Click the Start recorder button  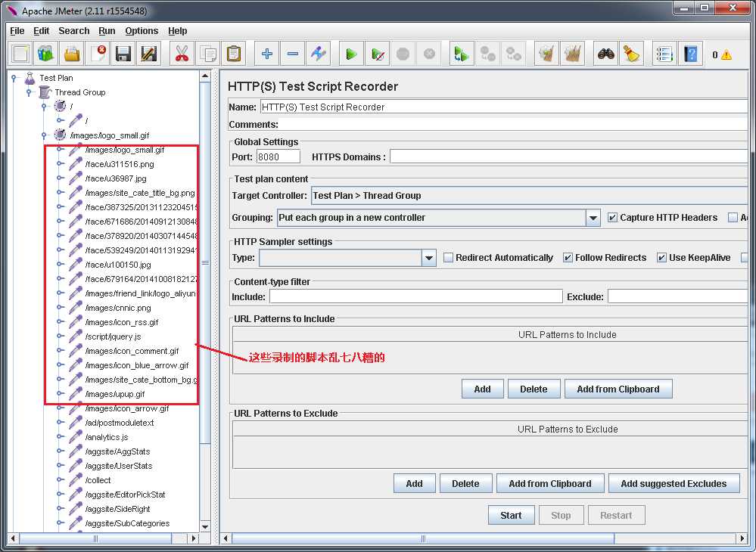click(511, 516)
